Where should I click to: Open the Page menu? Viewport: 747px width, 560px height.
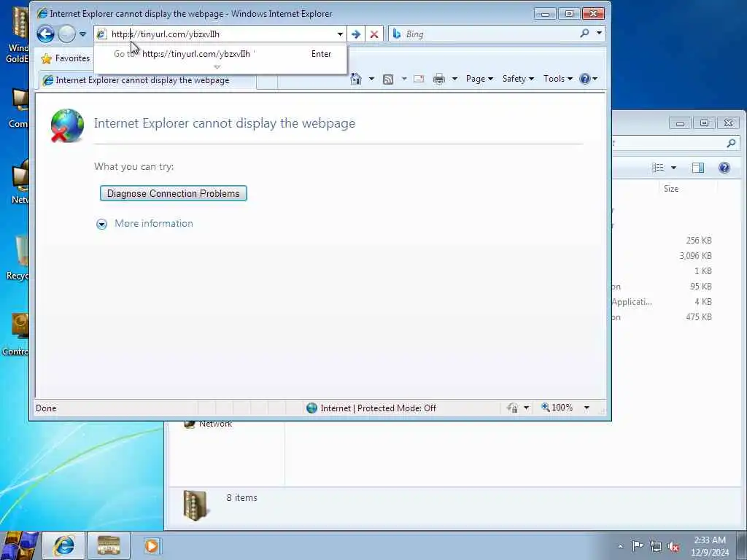coord(479,79)
